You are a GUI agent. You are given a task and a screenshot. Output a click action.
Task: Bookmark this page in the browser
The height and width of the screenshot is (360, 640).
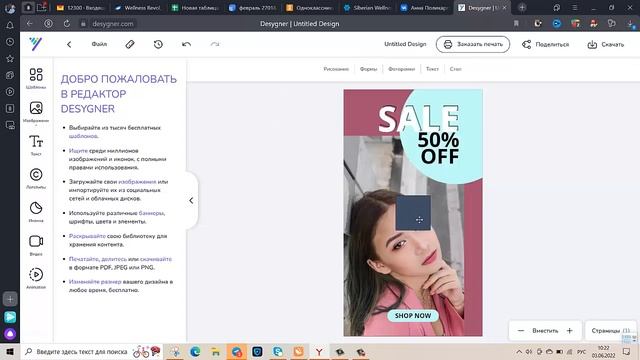(516, 24)
